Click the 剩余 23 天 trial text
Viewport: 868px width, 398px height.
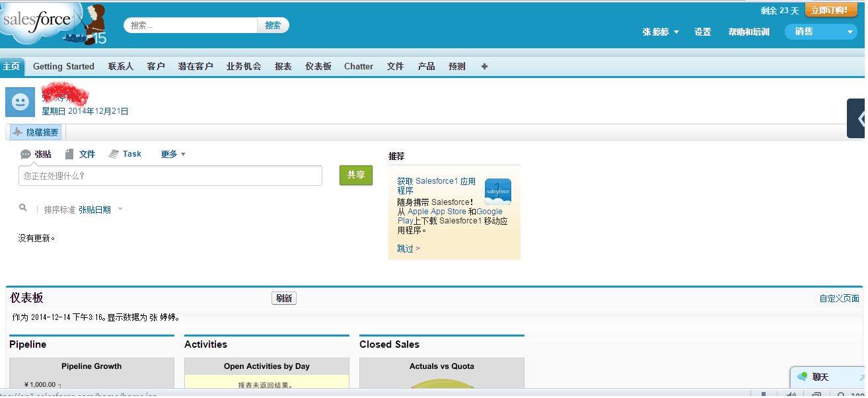[780, 11]
